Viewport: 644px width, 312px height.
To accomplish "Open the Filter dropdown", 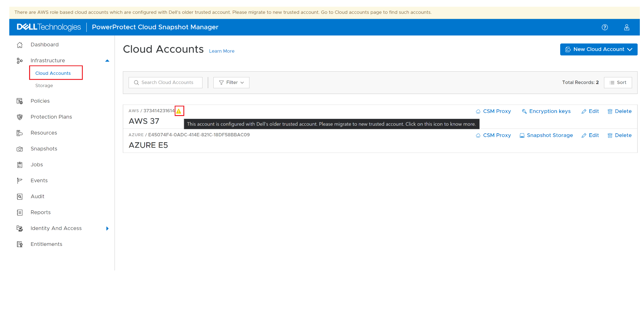I will point(231,82).
